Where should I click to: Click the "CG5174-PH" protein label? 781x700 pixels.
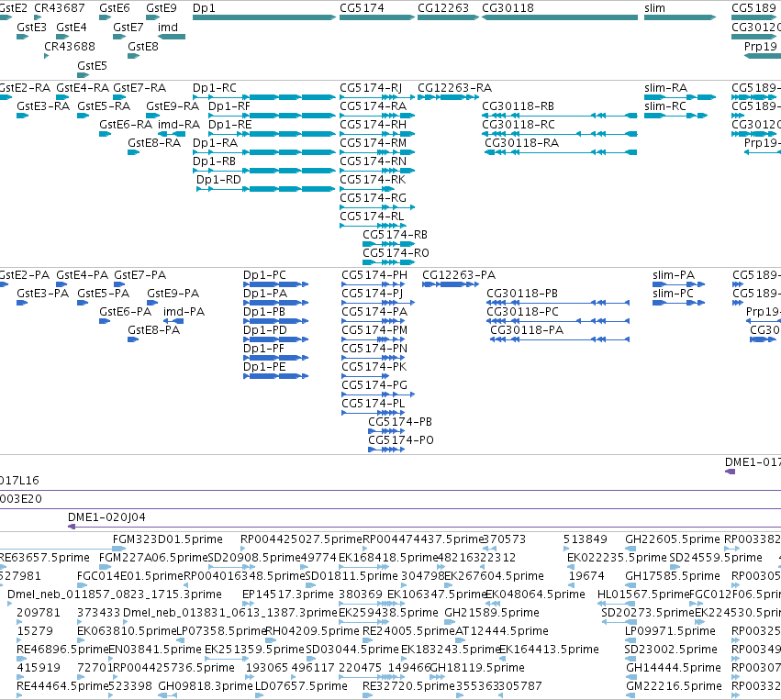374,275
